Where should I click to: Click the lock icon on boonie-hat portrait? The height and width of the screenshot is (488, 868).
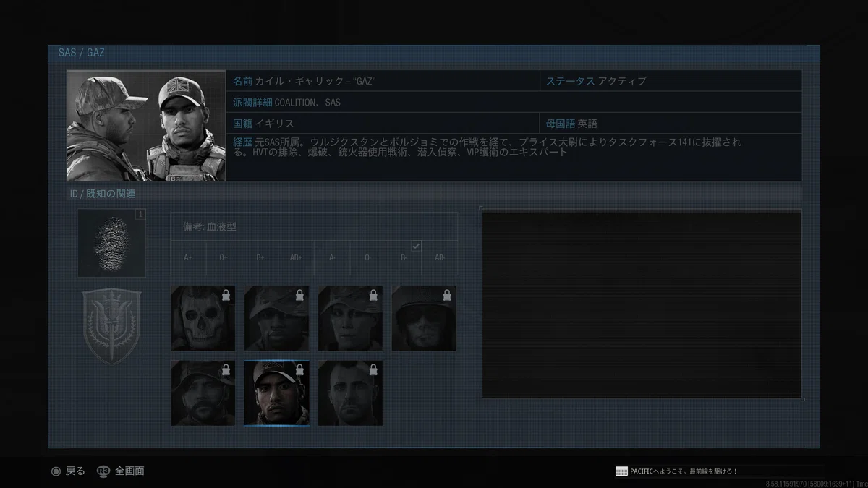373,295
